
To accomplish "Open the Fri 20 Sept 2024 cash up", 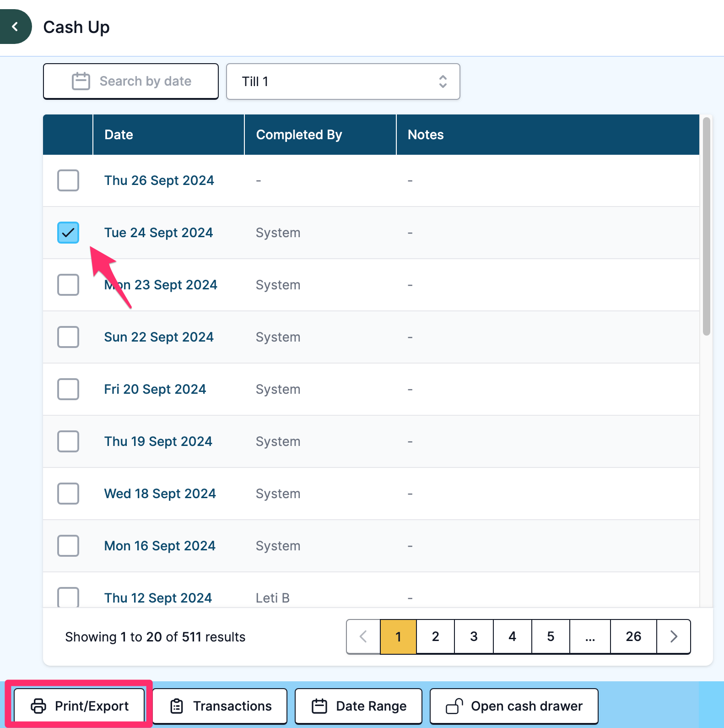I will point(155,389).
